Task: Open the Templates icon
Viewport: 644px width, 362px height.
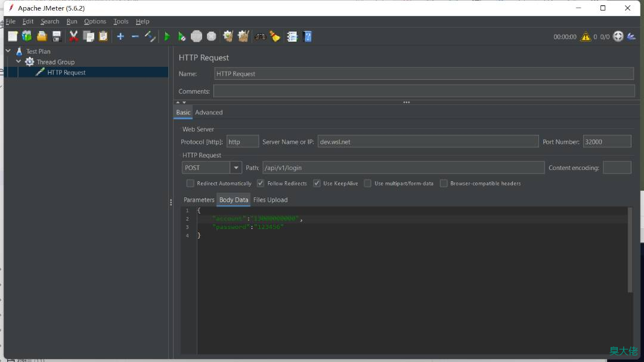Action: coord(27,36)
